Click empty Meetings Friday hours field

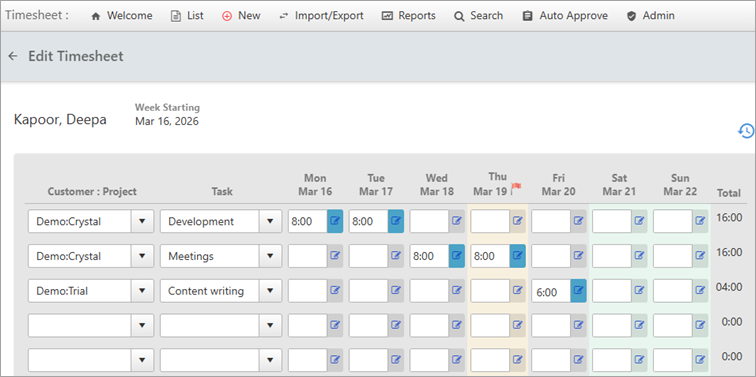tap(551, 256)
